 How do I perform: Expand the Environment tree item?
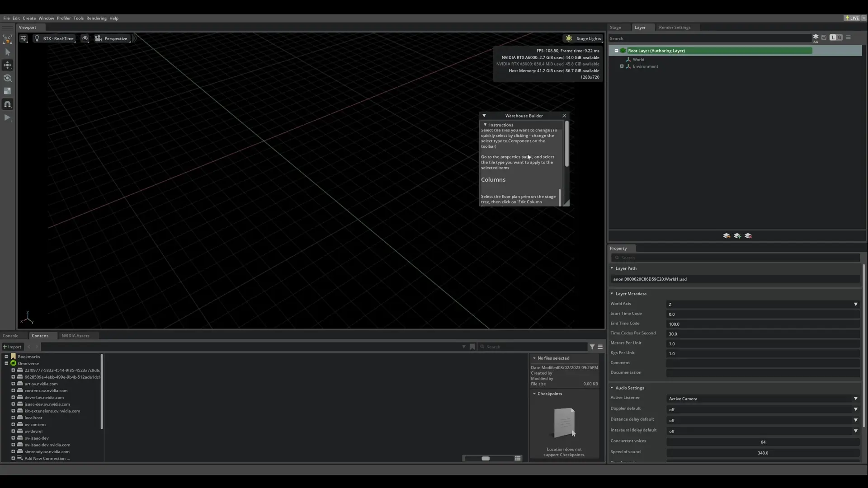click(x=622, y=66)
